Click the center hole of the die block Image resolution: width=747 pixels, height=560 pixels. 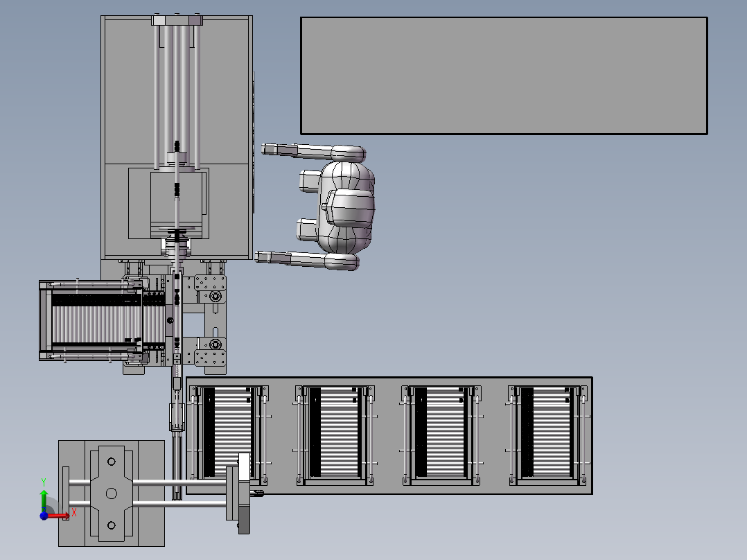click(112, 493)
